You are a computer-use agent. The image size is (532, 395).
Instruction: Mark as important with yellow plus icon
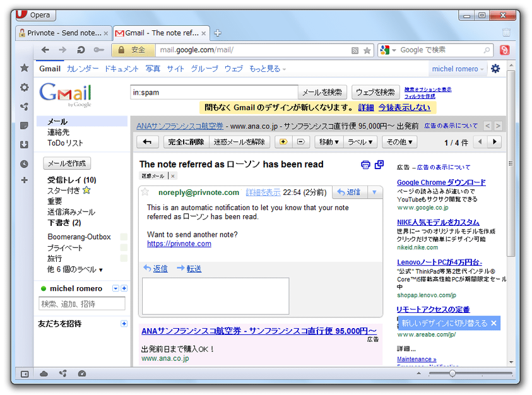(x=283, y=142)
